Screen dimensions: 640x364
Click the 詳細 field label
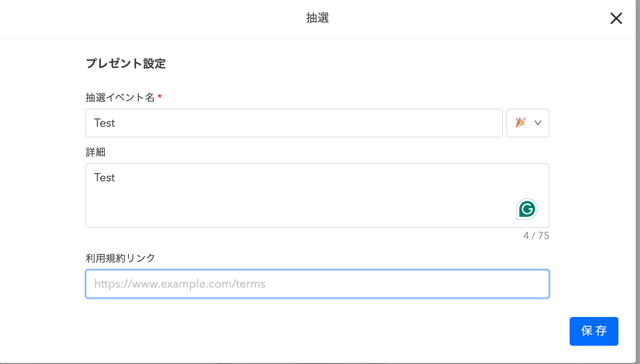tap(96, 152)
